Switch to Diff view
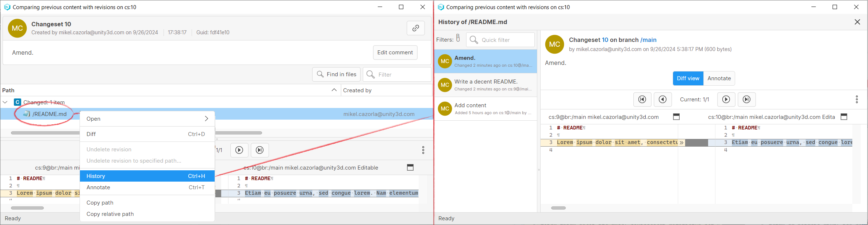The image size is (868, 225). point(688,78)
